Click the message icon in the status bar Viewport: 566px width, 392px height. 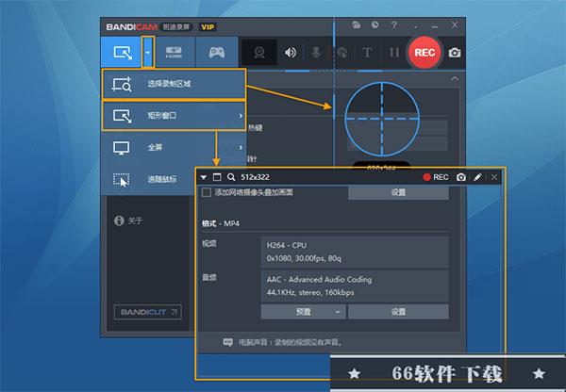tap(227, 342)
